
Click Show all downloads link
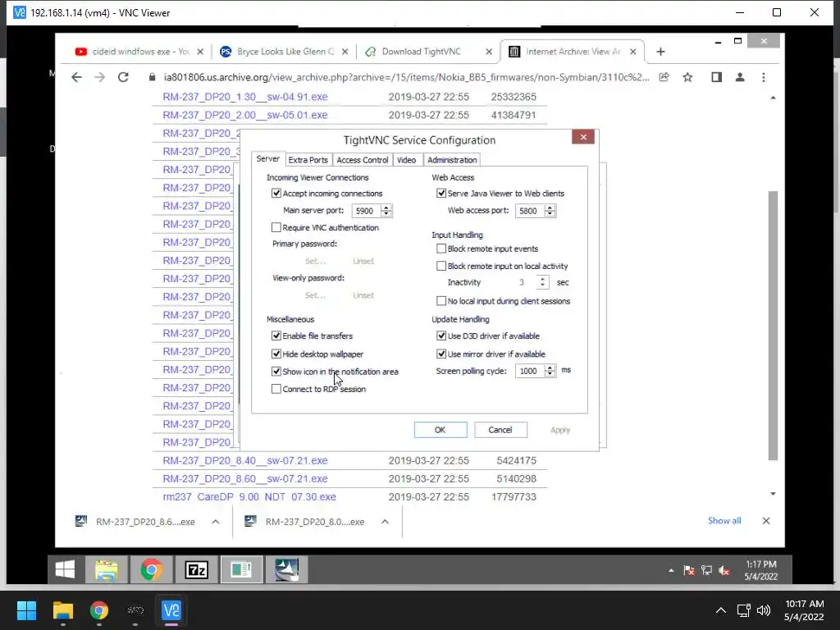(x=724, y=521)
